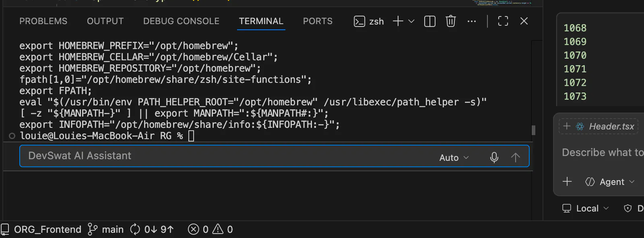Select the TERMINAL tab

pos(261,21)
